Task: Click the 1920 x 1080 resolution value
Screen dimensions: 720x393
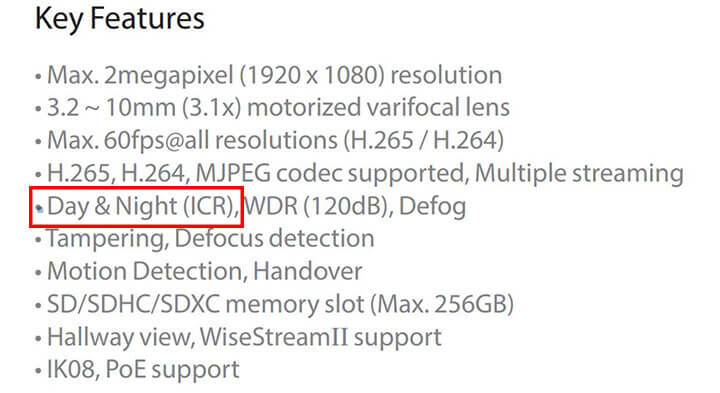Action: pyautogui.click(x=312, y=75)
